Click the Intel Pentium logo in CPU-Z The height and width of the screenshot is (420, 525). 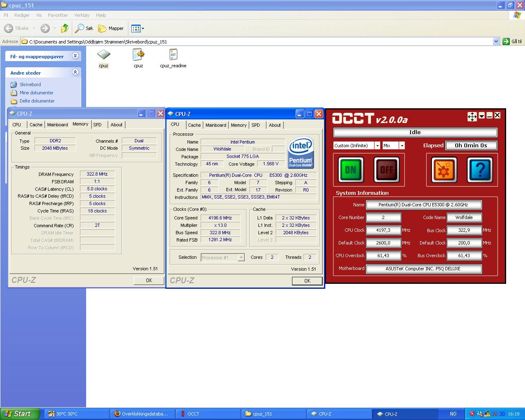(x=301, y=153)
